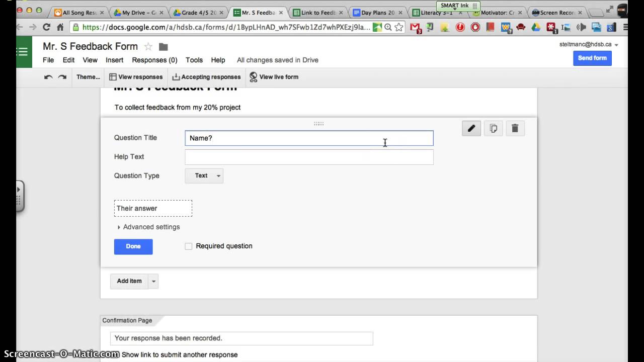
Task: Bookmark the page with the star icon
Action: [x=399, y=27]
